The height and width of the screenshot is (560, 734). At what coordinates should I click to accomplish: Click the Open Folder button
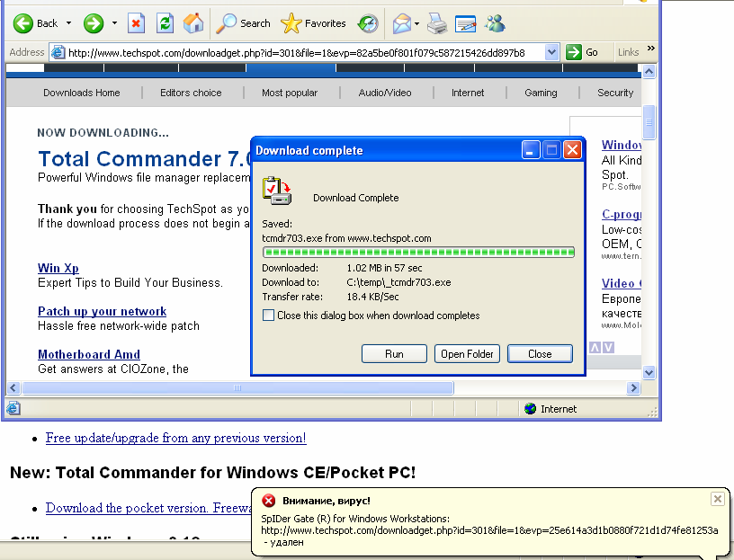point(467,353)
